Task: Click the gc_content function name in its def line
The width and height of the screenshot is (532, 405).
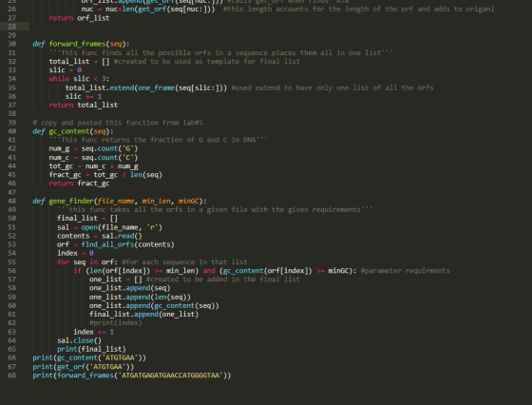Action: (68, 131)
